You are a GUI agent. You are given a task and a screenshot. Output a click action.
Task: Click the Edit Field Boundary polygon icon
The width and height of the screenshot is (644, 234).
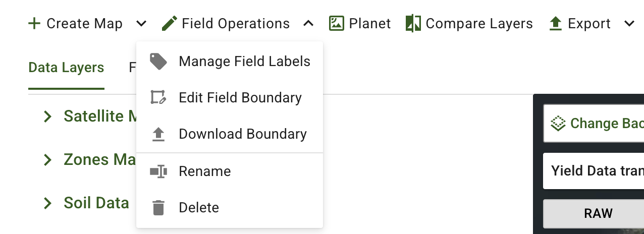(158, 97)
